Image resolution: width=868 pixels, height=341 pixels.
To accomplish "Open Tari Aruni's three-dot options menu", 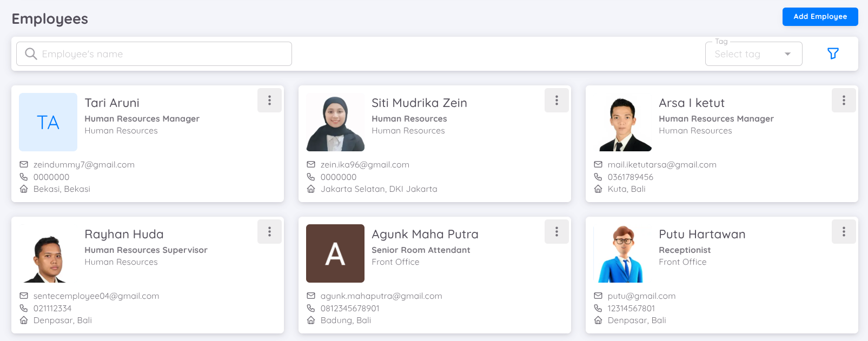I will click(269, 101).
